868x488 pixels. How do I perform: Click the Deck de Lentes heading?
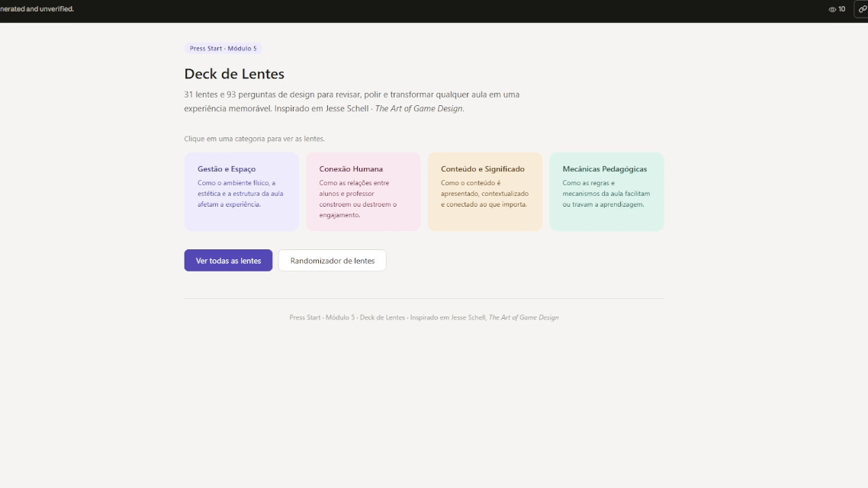234,74
